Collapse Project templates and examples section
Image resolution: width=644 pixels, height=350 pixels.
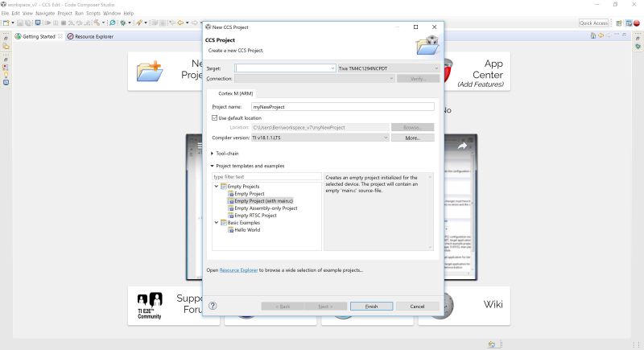(212, 166)
